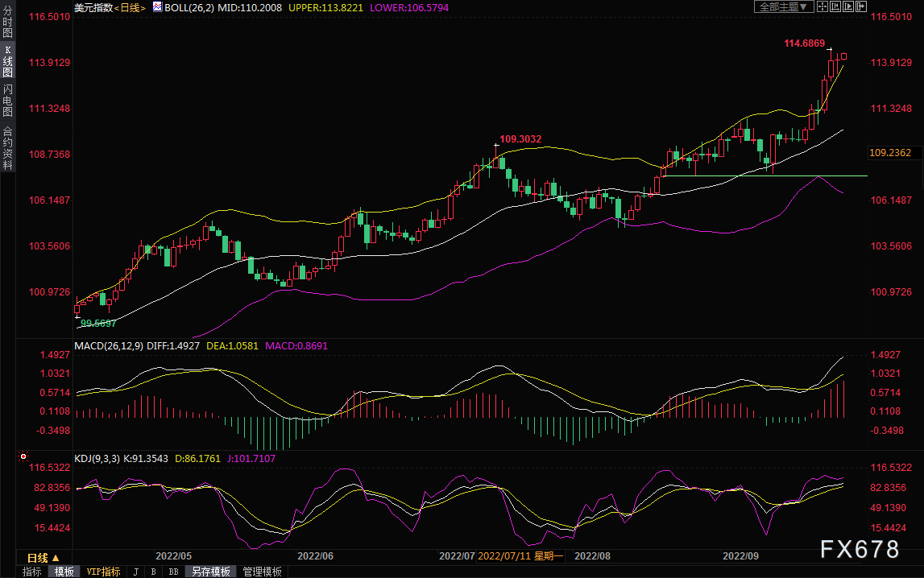This screenshot has height=578, width=924.
Task: Open the VIP指标 tab
Action: 103,572
